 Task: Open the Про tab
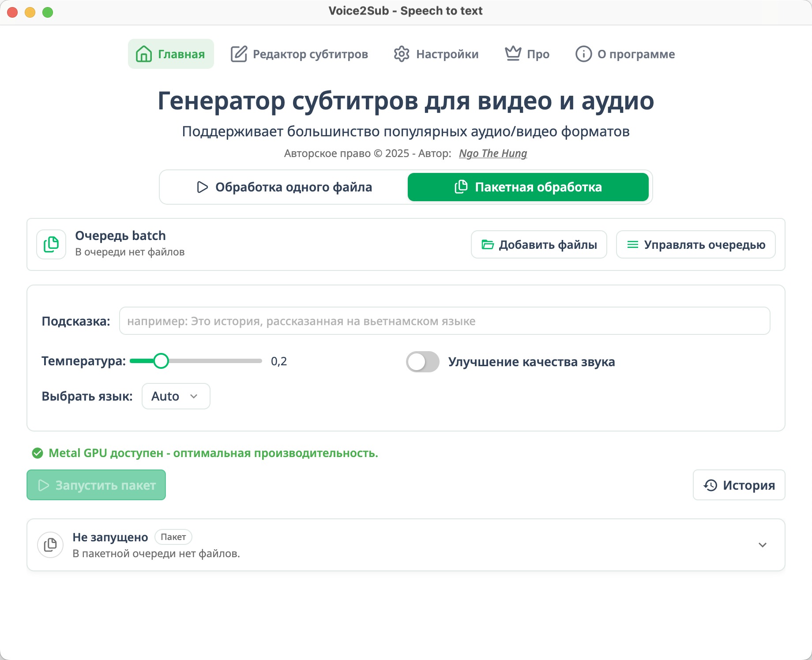point(527,54)
